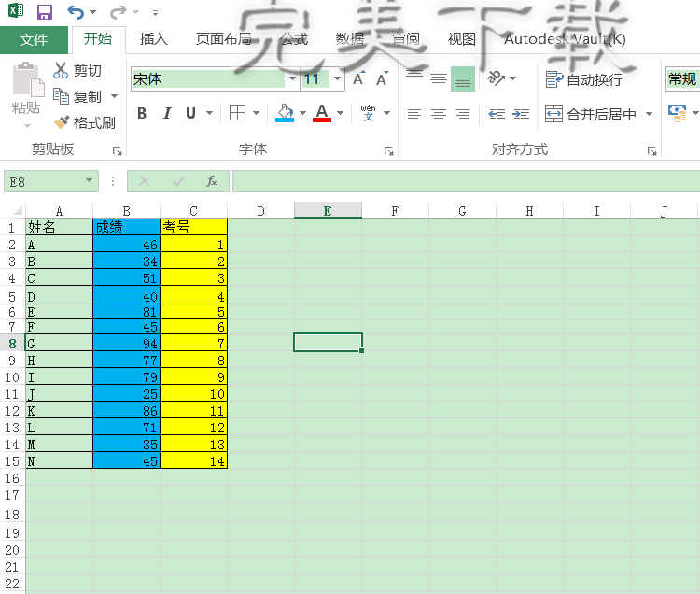Toggle italic formatting
Viewport: 700px width, 594px height.
click(167, 113)
